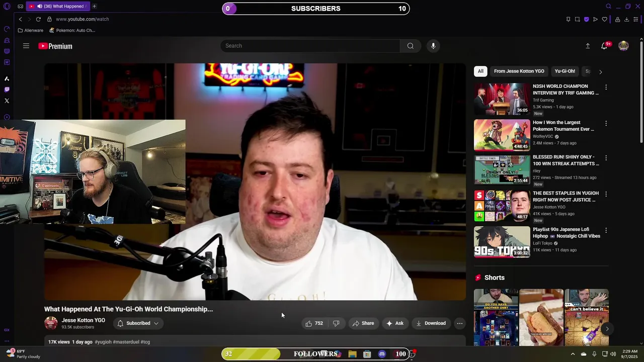Open the YouTube account avatar menu
Screen dimensions: 644x362
(x=623, y=46)
